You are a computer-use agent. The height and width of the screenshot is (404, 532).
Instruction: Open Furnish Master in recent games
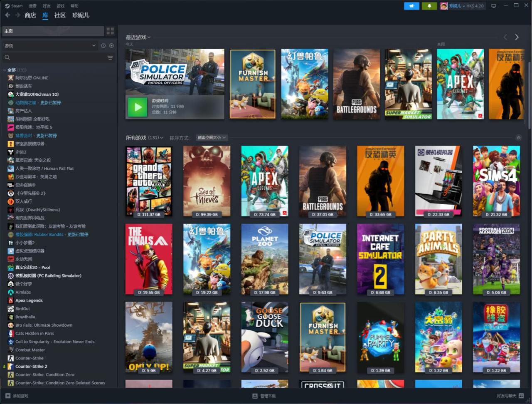253,84
